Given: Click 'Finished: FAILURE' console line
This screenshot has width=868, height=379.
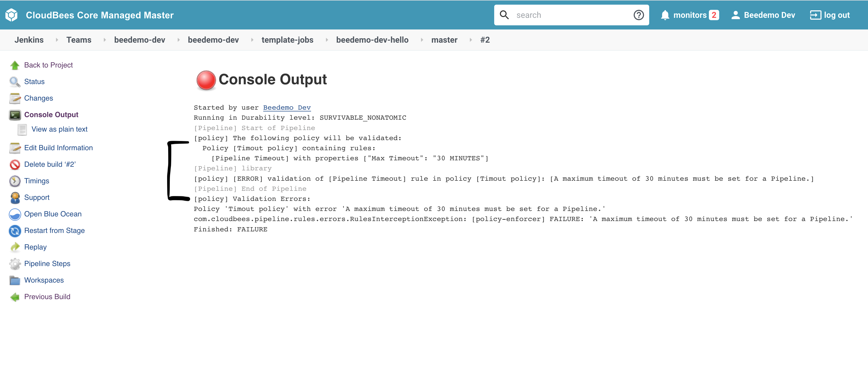Looking at the screenshot, I should click(x=230, y=229).
